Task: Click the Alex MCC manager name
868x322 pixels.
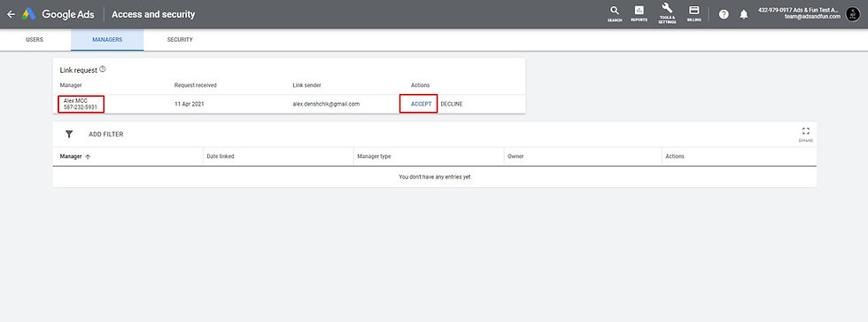Action: tap(76, 100)
